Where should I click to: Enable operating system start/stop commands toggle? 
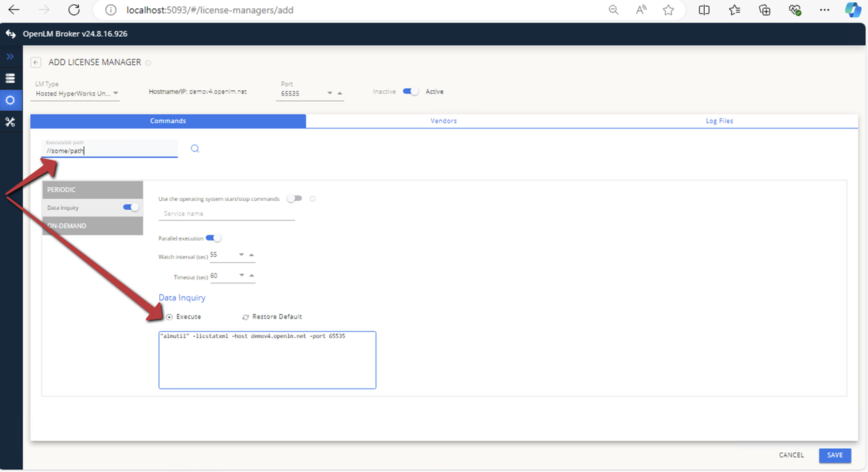tap(296, 198)
